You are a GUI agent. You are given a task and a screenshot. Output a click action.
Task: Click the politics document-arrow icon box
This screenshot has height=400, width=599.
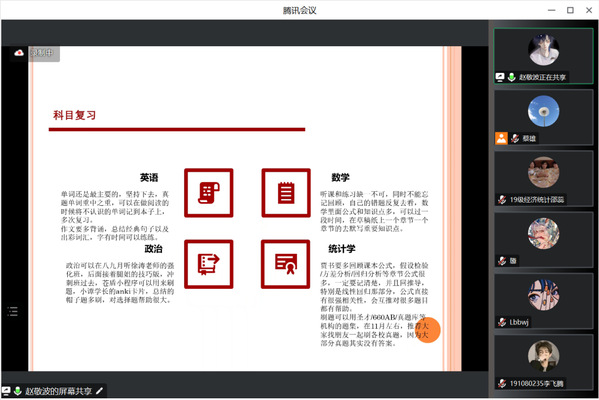(x=209, y=264)
